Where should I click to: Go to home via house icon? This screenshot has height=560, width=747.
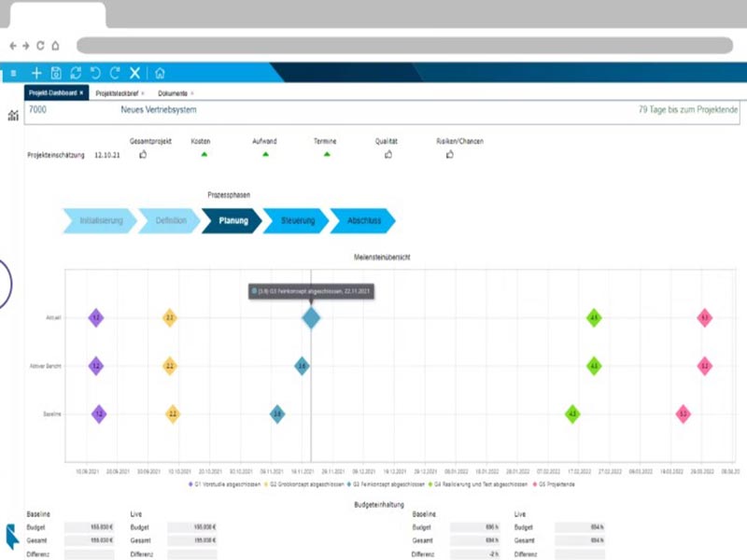(x=160, y=73)
